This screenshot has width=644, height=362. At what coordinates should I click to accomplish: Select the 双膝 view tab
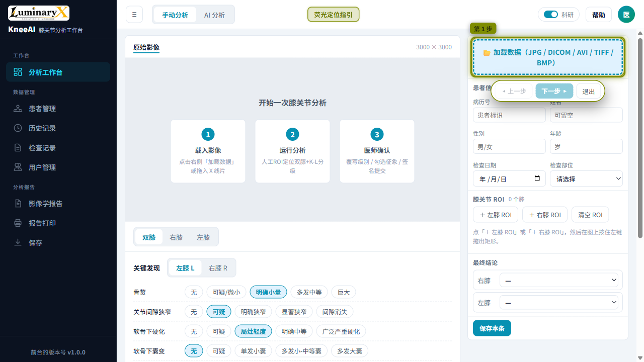[149, 237]
